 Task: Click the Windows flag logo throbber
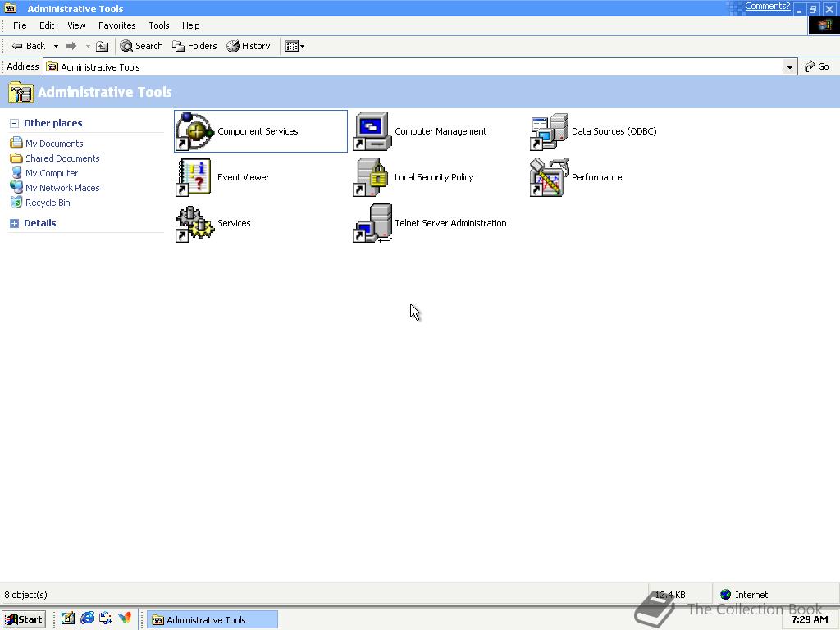[x=824, y=25]
